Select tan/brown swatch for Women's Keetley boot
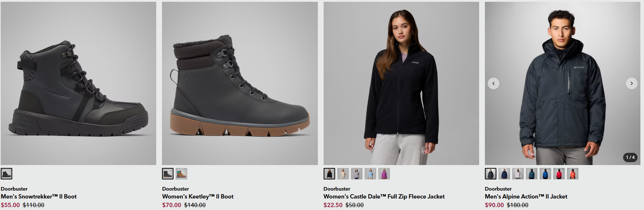This screenshot has width=644, height=210. 181,174
